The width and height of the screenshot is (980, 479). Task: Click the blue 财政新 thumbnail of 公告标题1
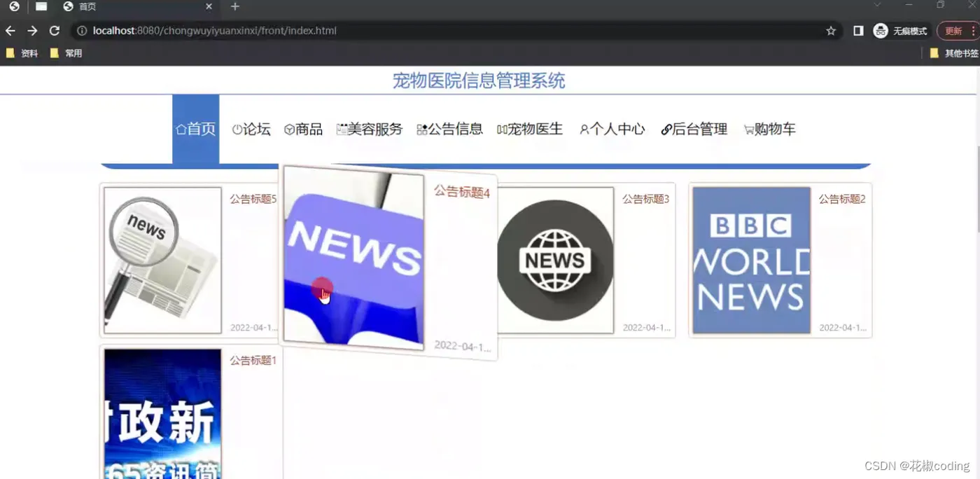(162, 414)
